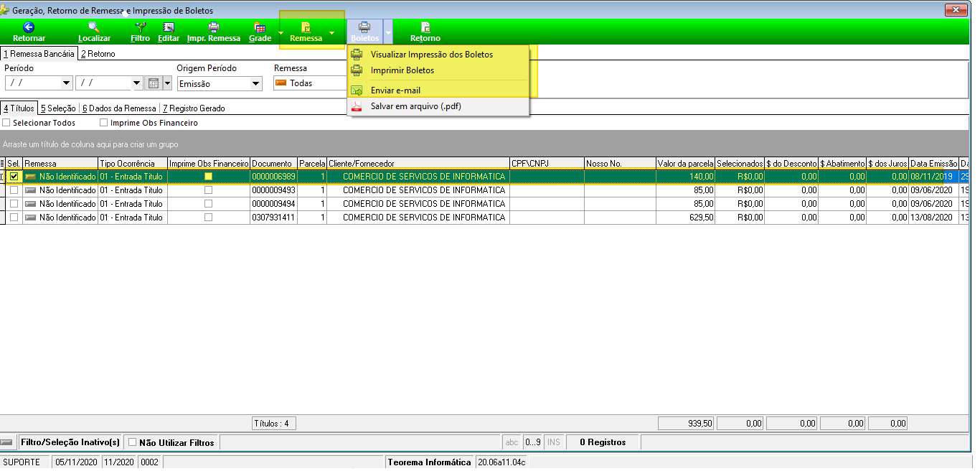Switch to the 6 Dados da Remessa tab
Viewport: 980px width, 471px height.
(118, 108)
